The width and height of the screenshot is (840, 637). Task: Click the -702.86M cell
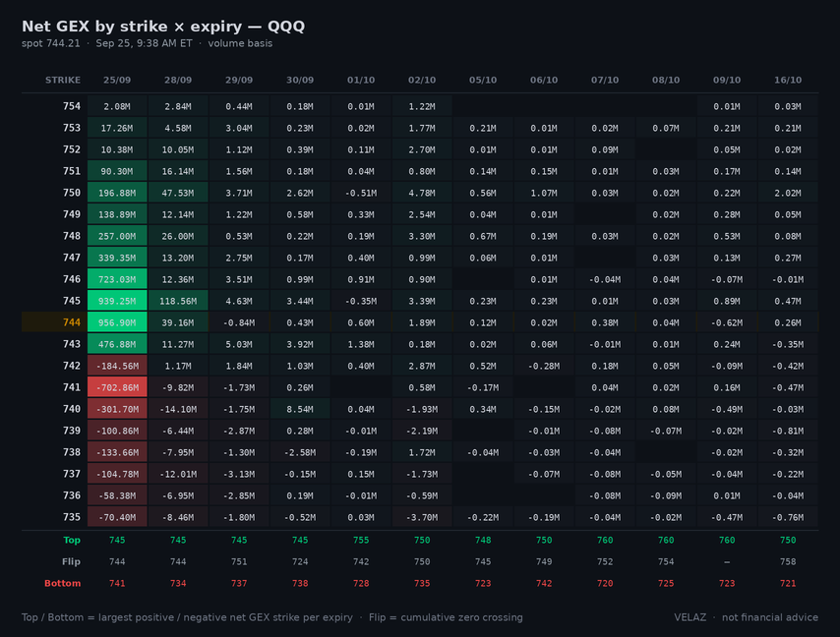[117, 387]
